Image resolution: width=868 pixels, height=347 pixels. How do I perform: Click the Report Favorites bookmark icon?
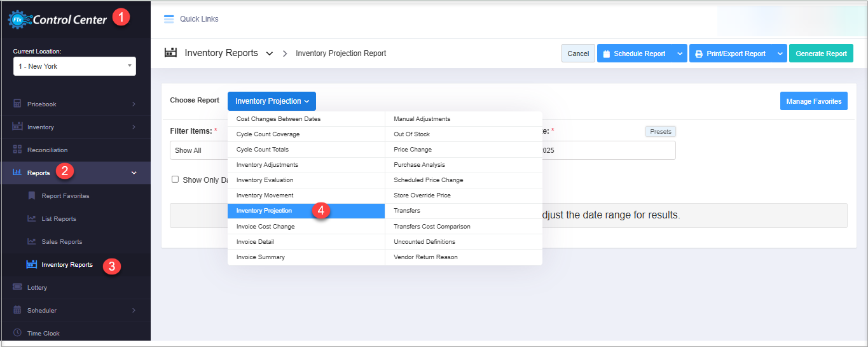(x=32, y=195)
